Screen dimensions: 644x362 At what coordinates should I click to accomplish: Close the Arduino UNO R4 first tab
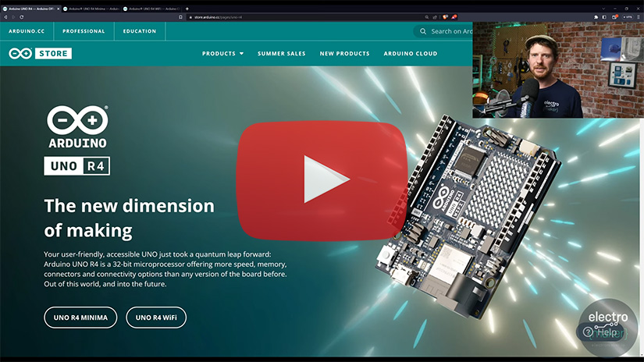58,9
